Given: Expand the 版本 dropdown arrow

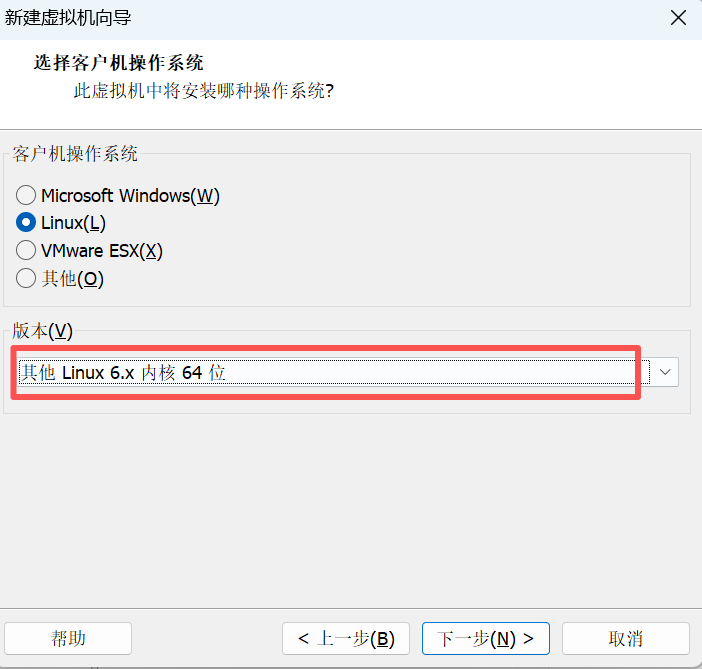Looking at the screenshot, I should click(666, 372).
